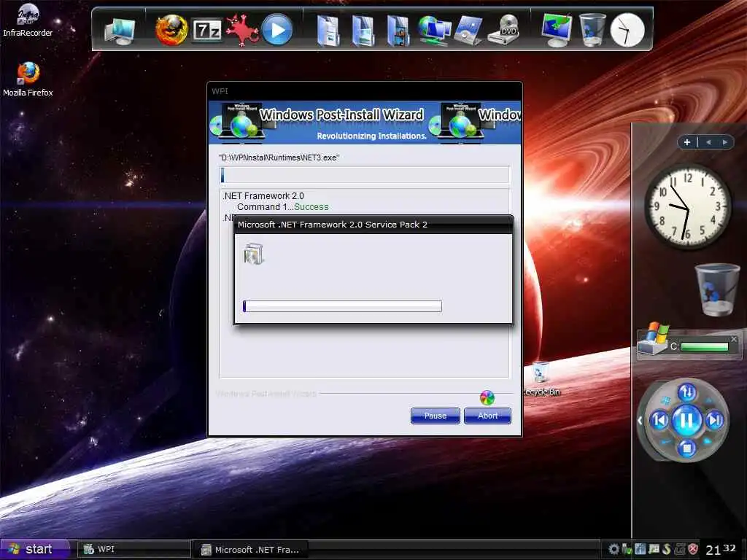This screenshot has height=560, width=747.
Task: Click the .NET Framework setup progress bar
Action: pyautogui.click(x=342, y=306)
